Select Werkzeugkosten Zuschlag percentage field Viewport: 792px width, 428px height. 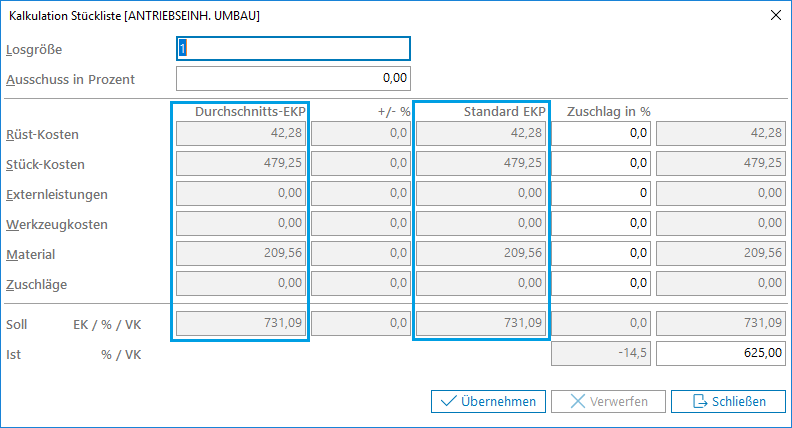click(601, 224)
